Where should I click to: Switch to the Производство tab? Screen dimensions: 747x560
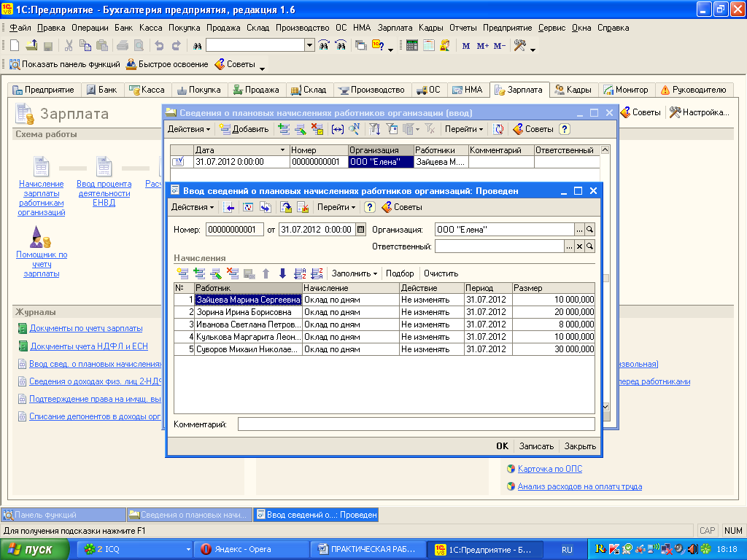tap(371, 90)
